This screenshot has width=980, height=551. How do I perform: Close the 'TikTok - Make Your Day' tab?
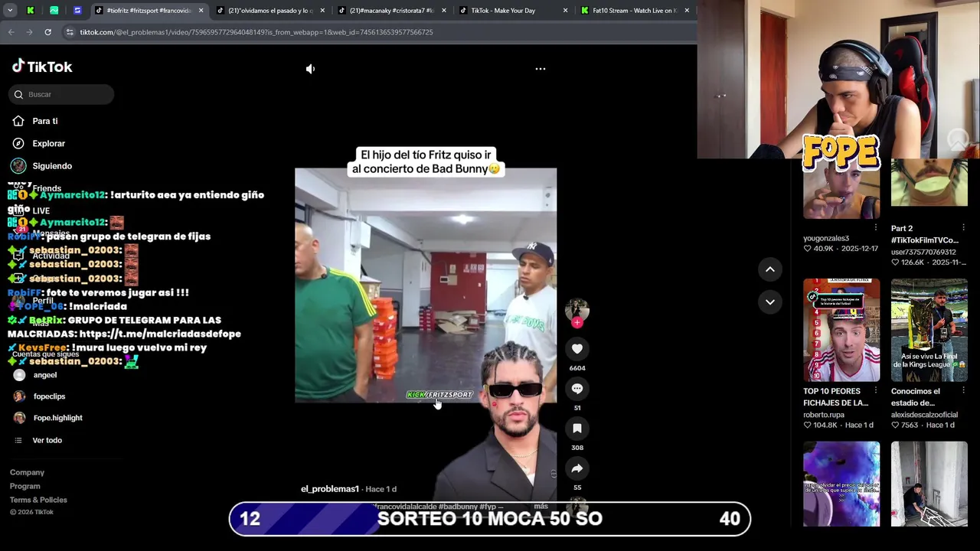565,11
